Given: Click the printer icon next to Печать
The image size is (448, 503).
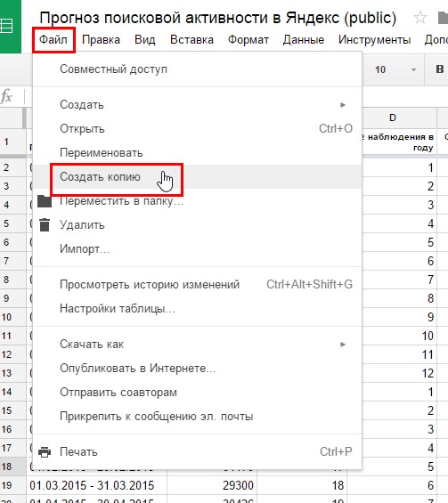Looking at the screenshot, I should 45,452.
